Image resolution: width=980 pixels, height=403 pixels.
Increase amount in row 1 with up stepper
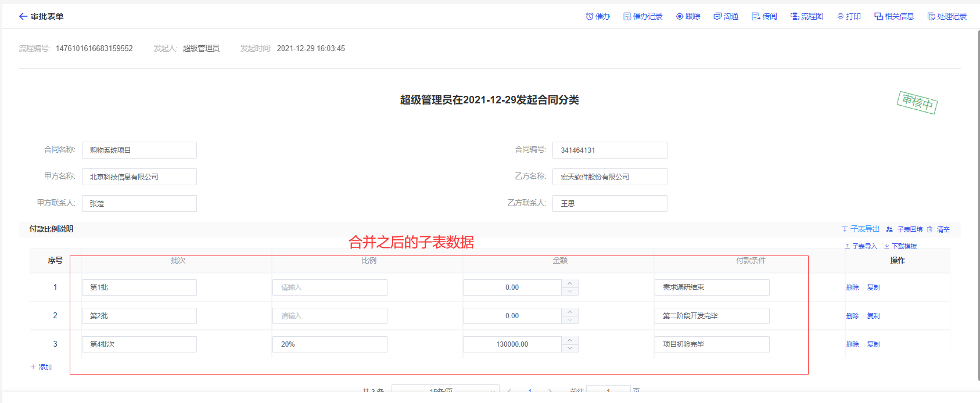coord(570,283)
